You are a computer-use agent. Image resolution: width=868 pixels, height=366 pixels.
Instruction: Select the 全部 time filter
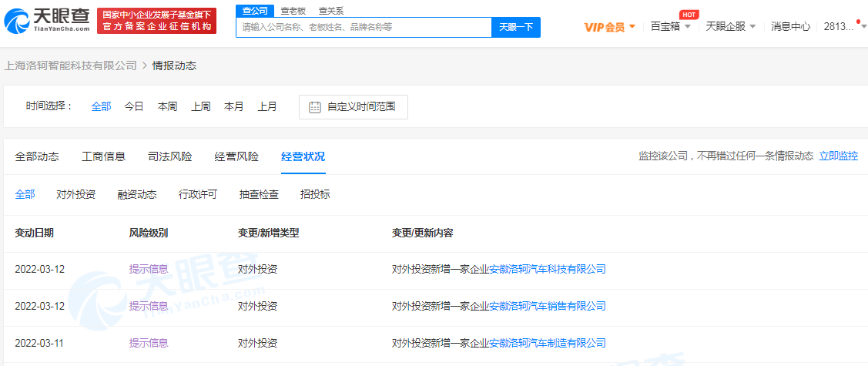coord(101,106)
